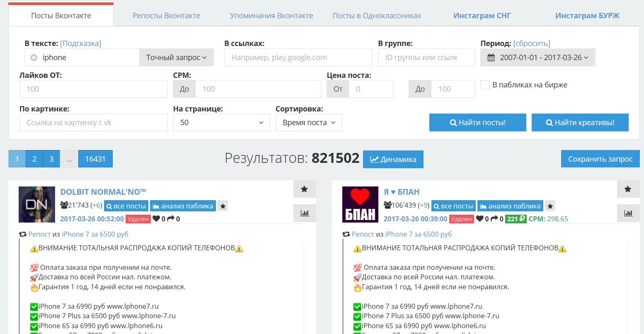
Task: Click calendar icon in period field
Action: coord(491,58)
